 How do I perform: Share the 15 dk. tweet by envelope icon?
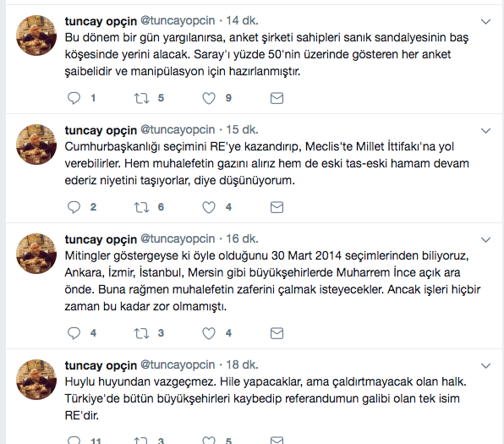click(277, 207)
